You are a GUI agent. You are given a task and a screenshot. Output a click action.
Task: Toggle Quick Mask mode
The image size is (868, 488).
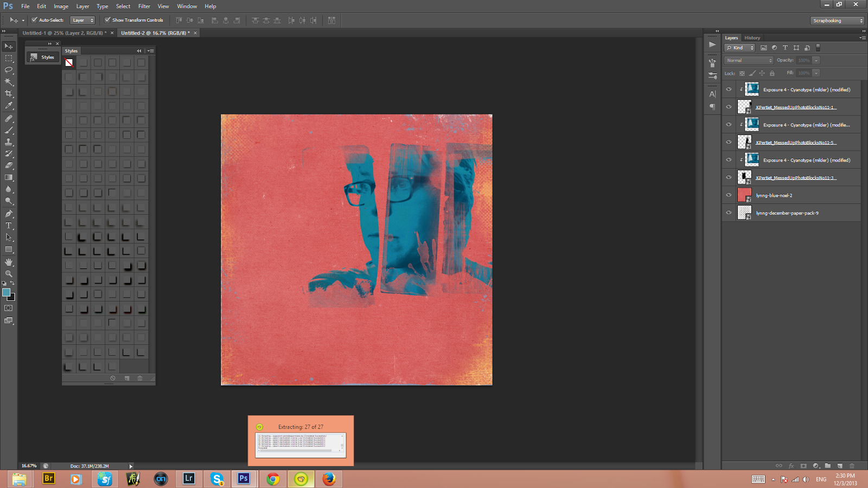[x=9, y=308]
